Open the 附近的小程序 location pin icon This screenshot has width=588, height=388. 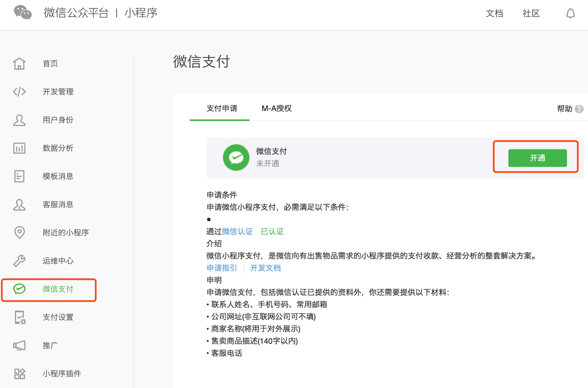point(19,233)
